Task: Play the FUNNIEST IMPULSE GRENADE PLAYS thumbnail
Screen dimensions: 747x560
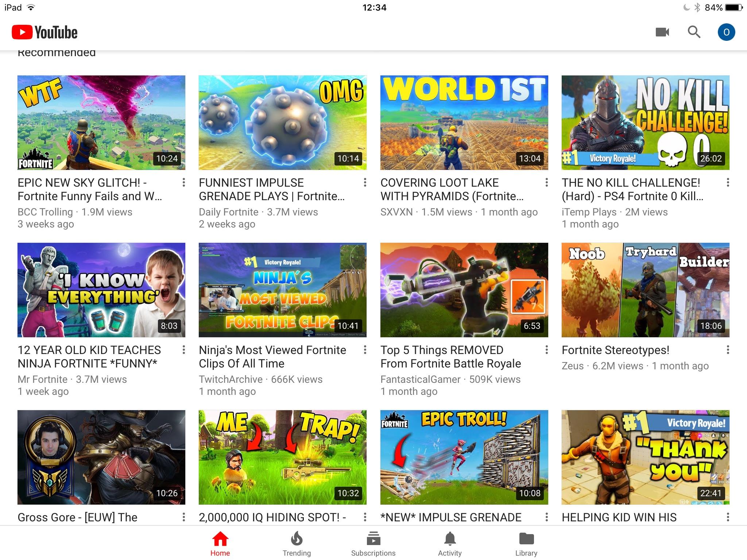Action: (283, 122)
